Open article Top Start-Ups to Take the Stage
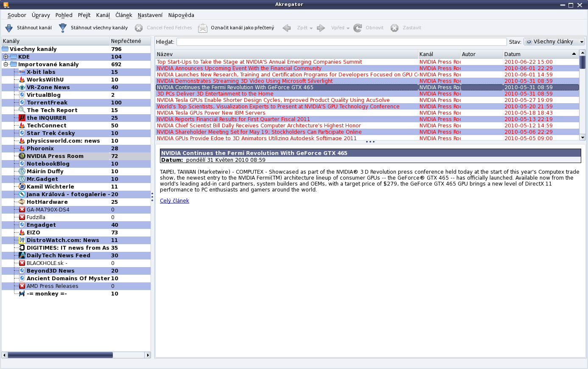 259,62
